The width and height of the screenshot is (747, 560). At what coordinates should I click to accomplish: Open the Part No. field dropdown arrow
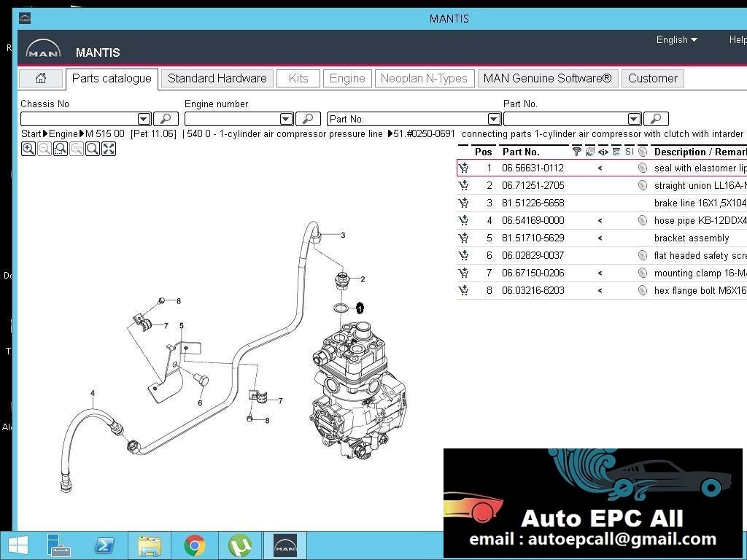tap(494, 118)
